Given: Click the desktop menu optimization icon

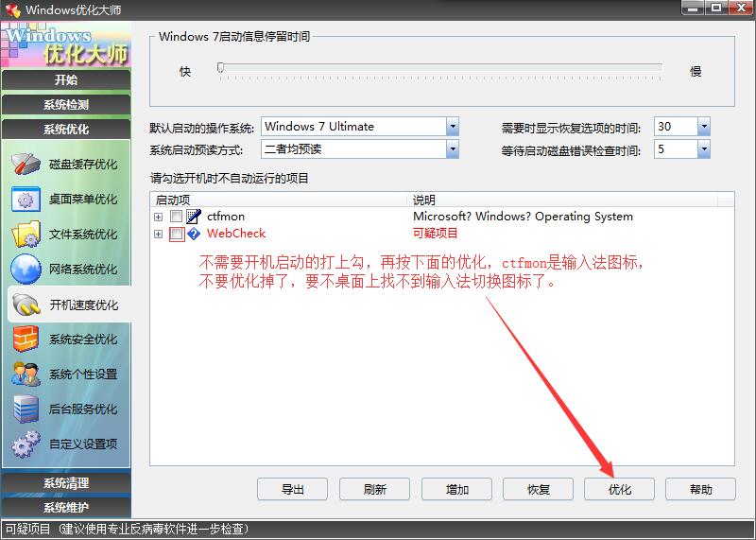Looking at the screenshot, I should click(26, 200).
